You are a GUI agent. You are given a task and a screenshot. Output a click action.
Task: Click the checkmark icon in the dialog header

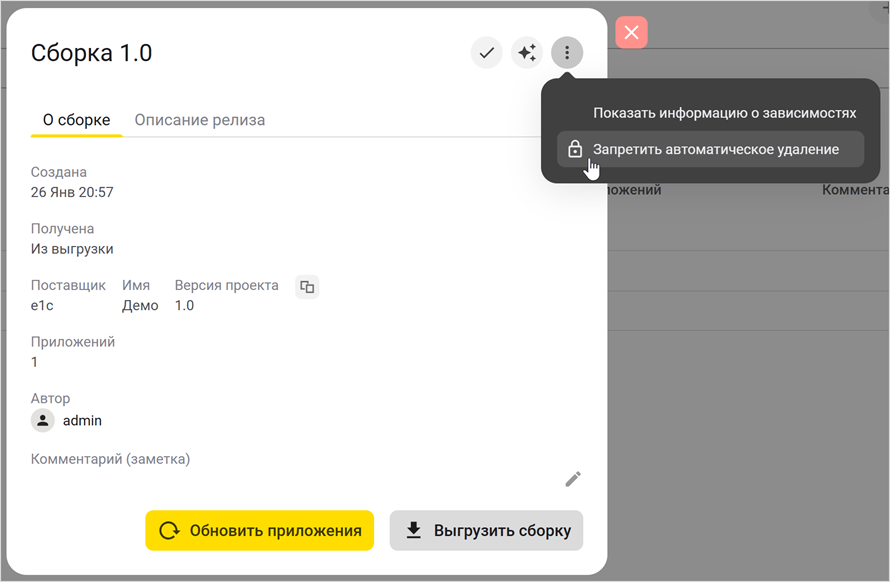click(x=487, y=52)
